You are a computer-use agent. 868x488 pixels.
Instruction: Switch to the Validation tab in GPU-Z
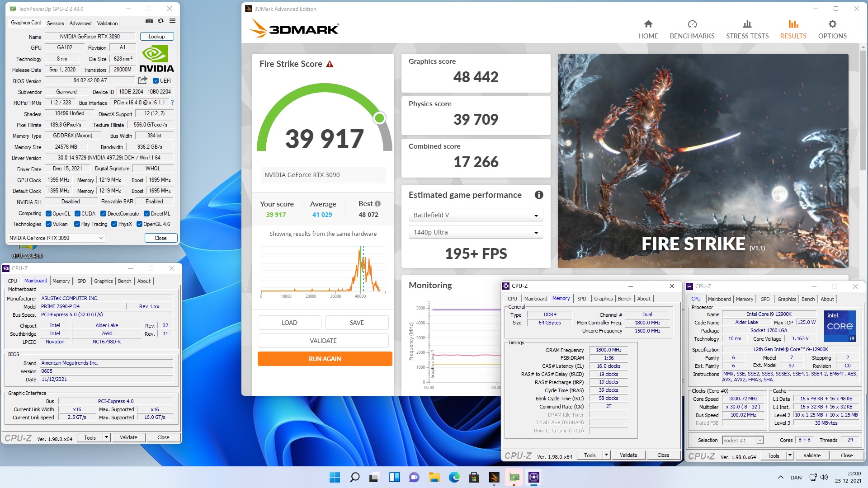point(107,23)
